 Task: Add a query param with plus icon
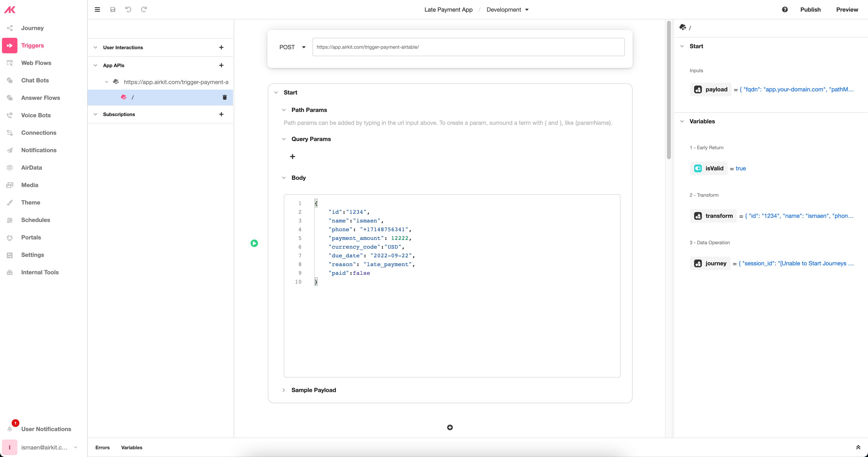(x=293, y=156)
